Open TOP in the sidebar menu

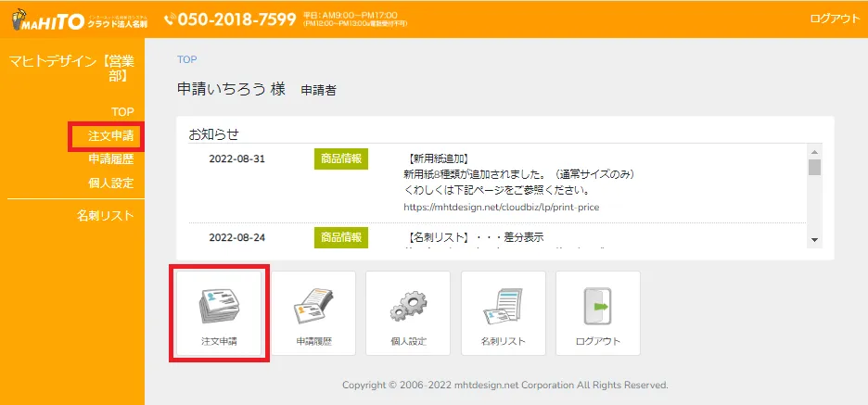(x=122, y=112)
